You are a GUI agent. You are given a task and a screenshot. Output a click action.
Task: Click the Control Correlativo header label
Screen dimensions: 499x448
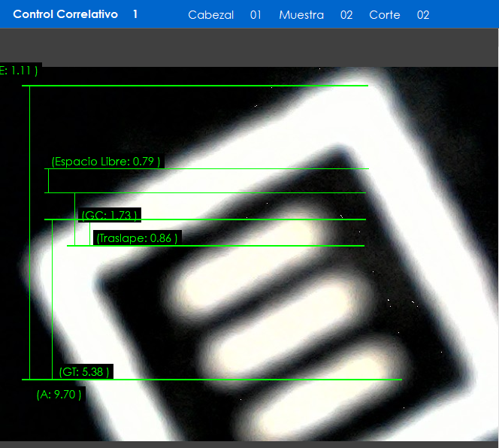coord(65,14)
